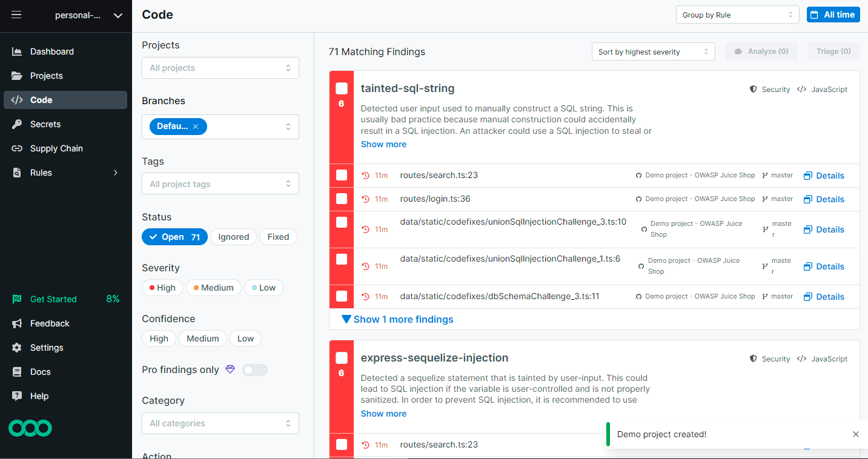Image resolution: width=868 pixels, height=459 pixels.
Task: Toggle the Pro findings only switch
Action: click(x=254, y=369)
